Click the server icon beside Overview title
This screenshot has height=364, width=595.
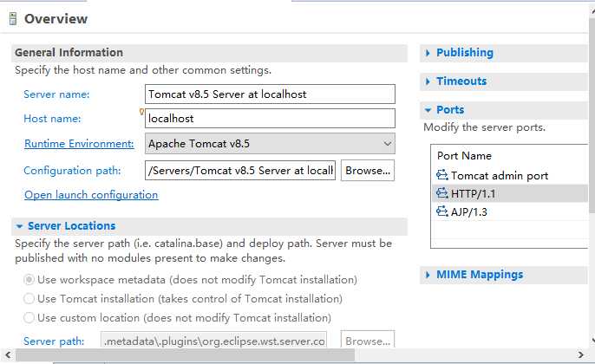pos(13,18)
